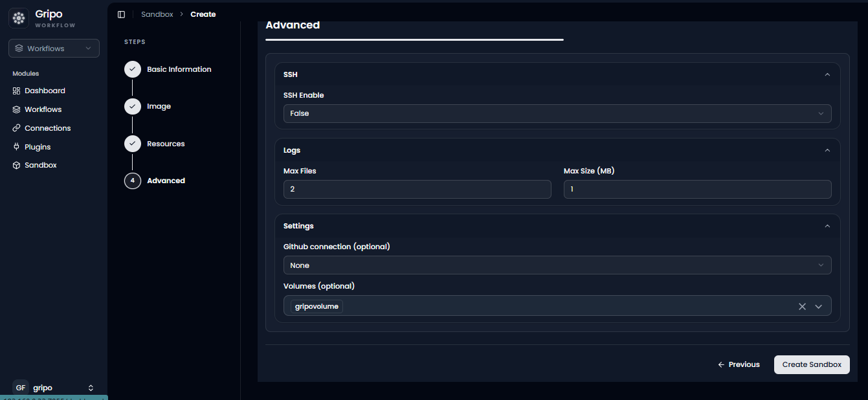Click the Basic Information step checkmark circle
The image size is (868, 400).
[x=133, y=69]
